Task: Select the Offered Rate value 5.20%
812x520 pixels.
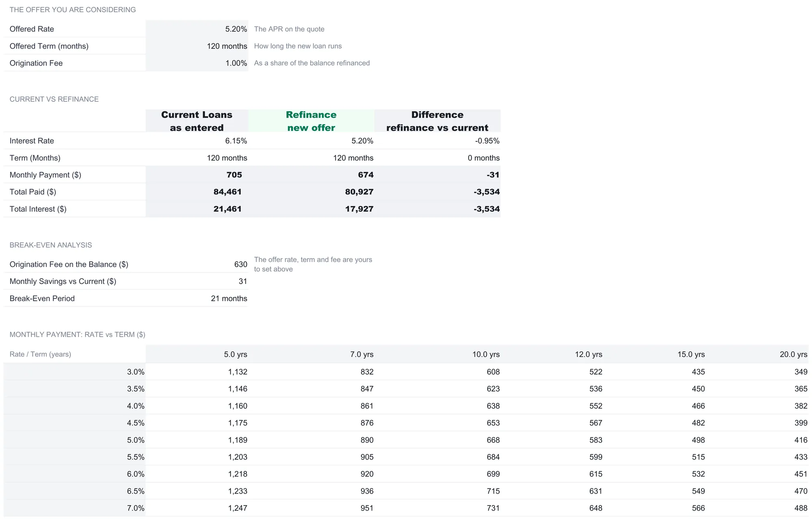Action: tap(197, 29)
